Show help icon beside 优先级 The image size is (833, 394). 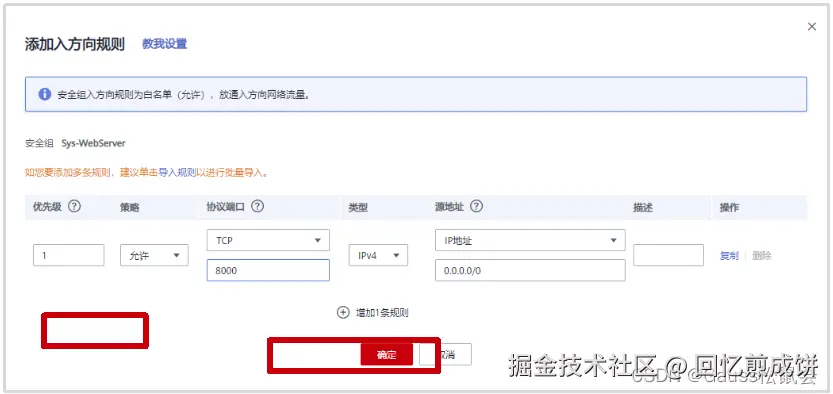[x=74, y=207]
